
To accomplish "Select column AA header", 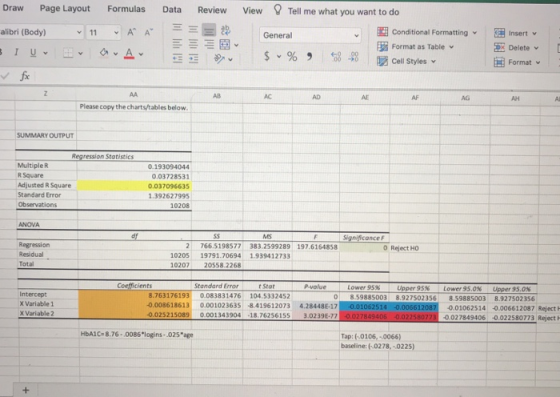I will click(x=134, y=95).
